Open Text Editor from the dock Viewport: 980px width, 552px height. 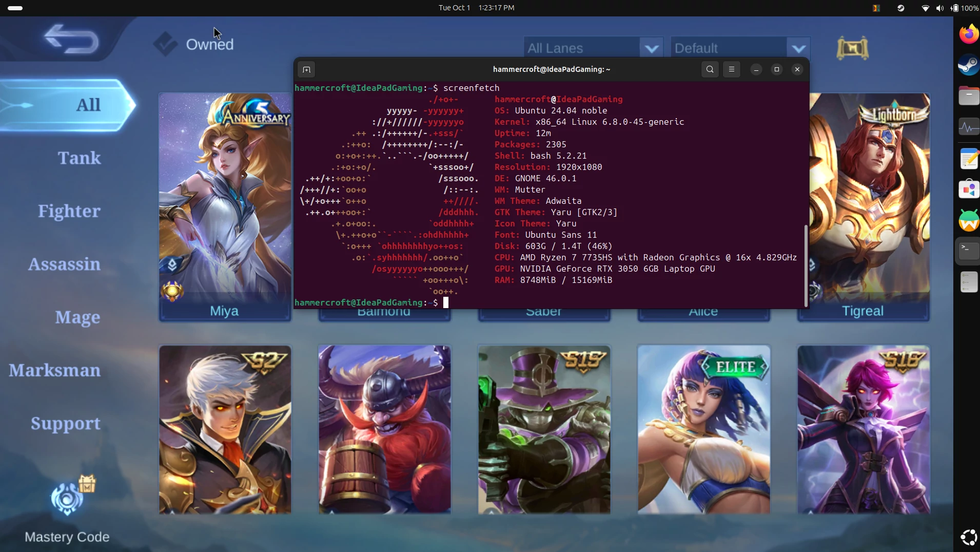969,158
